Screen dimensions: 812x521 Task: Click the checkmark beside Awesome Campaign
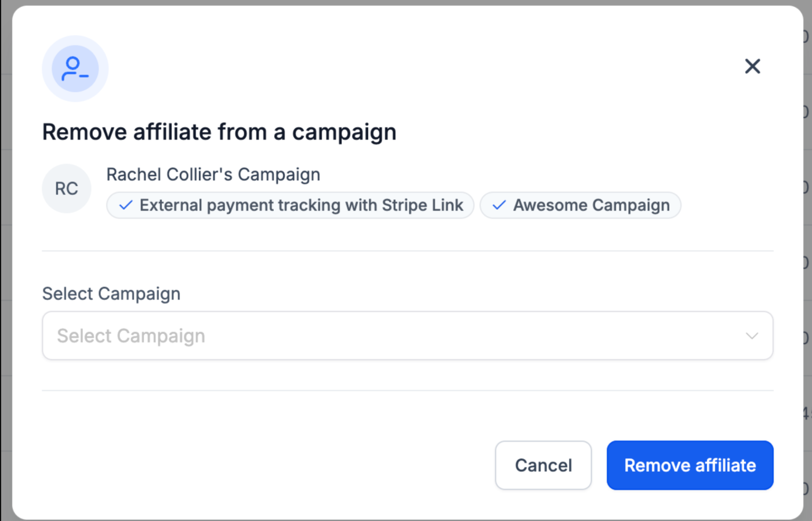[499, 205]
